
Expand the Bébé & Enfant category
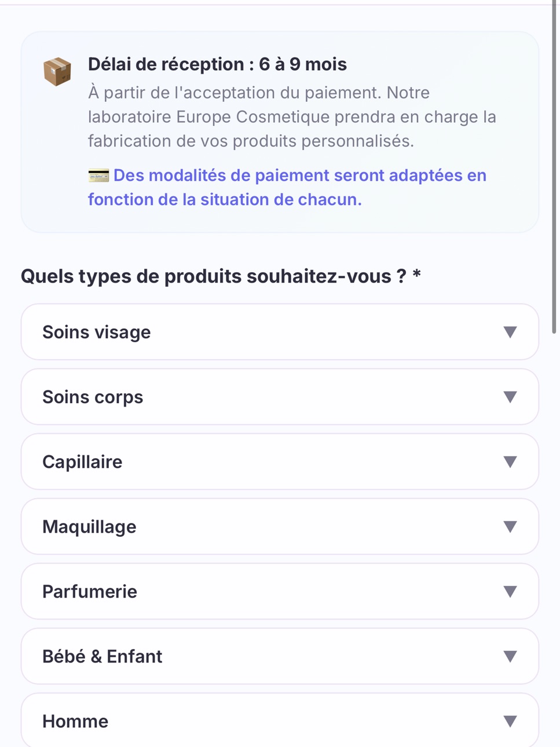(x=280, y=656)
